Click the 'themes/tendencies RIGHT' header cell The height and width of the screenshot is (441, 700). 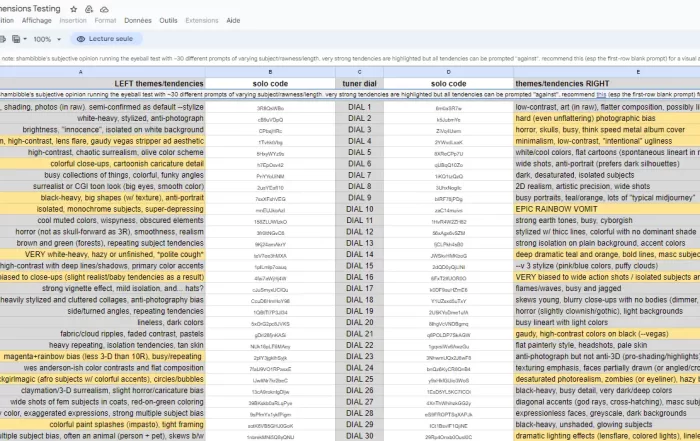[607, 83]
